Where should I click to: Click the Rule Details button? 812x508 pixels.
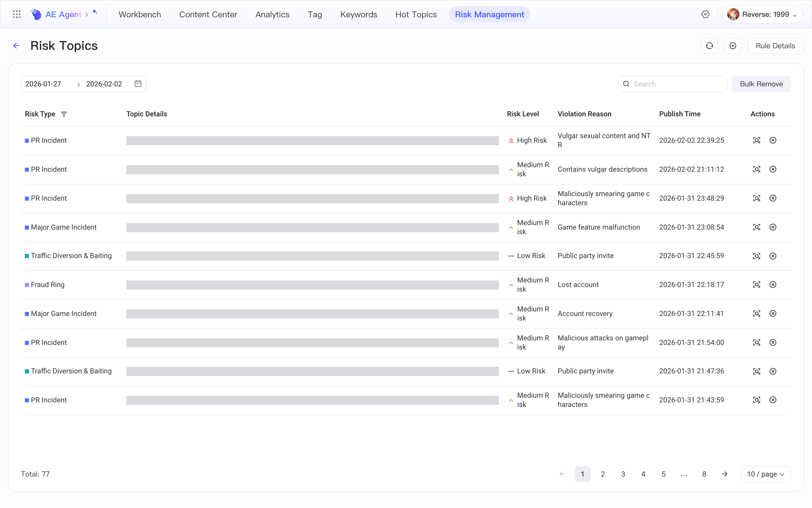point(775,46)
